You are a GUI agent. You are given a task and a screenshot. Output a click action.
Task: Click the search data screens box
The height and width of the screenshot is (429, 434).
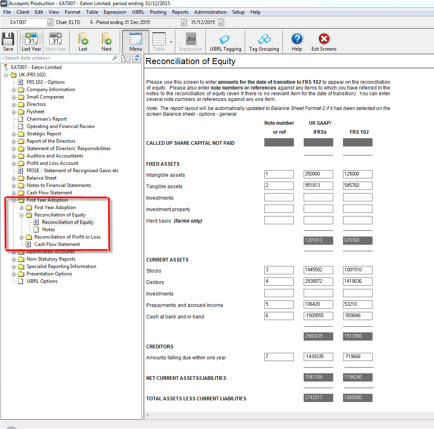point(57,58)
